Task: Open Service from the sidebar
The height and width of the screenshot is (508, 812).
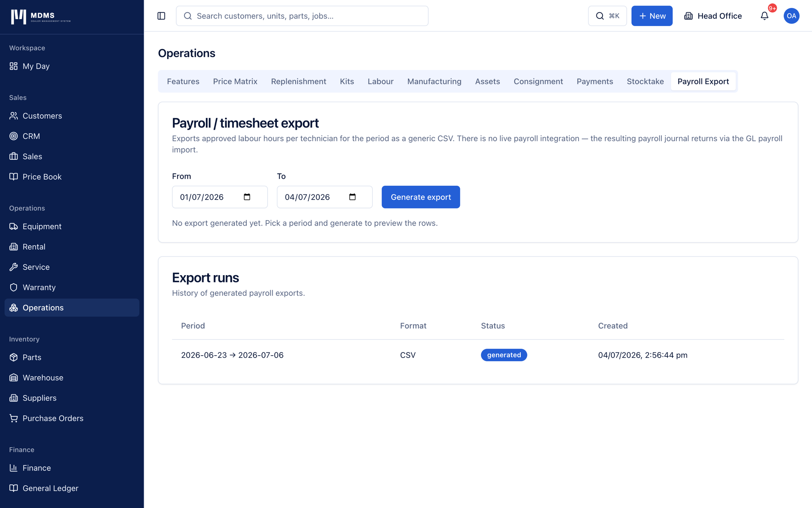Action: coord(72,267)
